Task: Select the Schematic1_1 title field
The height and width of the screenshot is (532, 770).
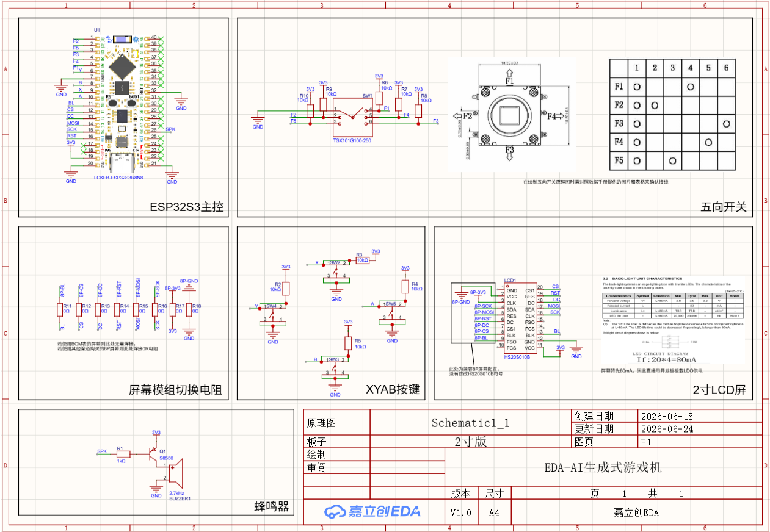Action: coord(470,423)
